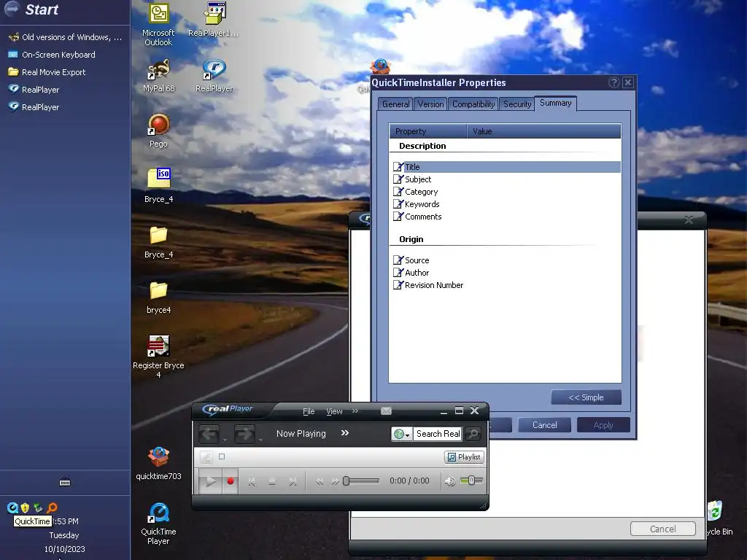Click the help question mark in Properties dialog
Viewport: 747px width, 560px height.
pos(614,82)
